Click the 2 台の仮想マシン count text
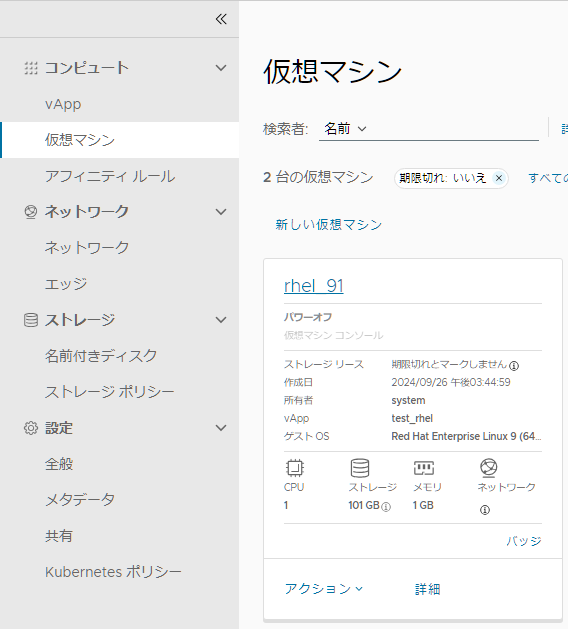 [318, 177]
